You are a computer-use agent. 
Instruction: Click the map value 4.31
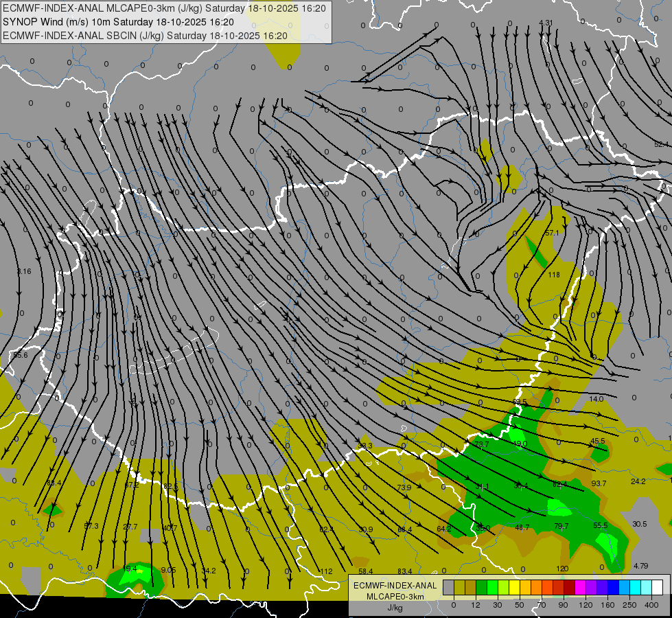coord(546,23)
